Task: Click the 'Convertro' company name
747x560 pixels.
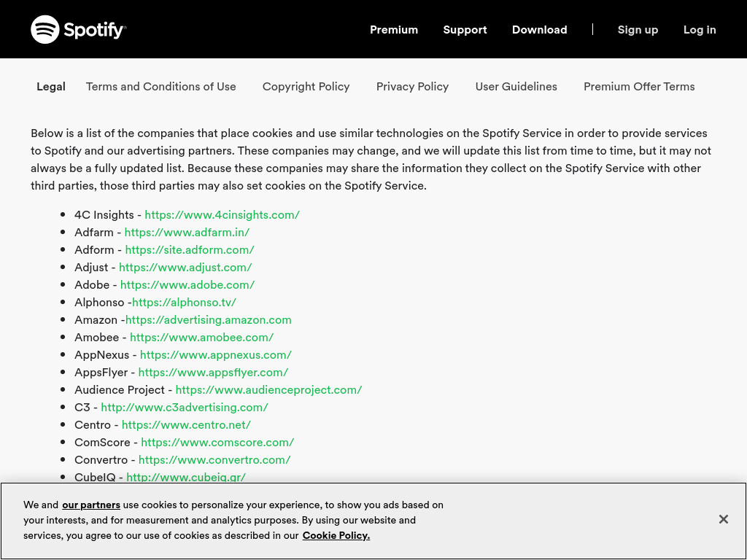Action: coord(101,460)
